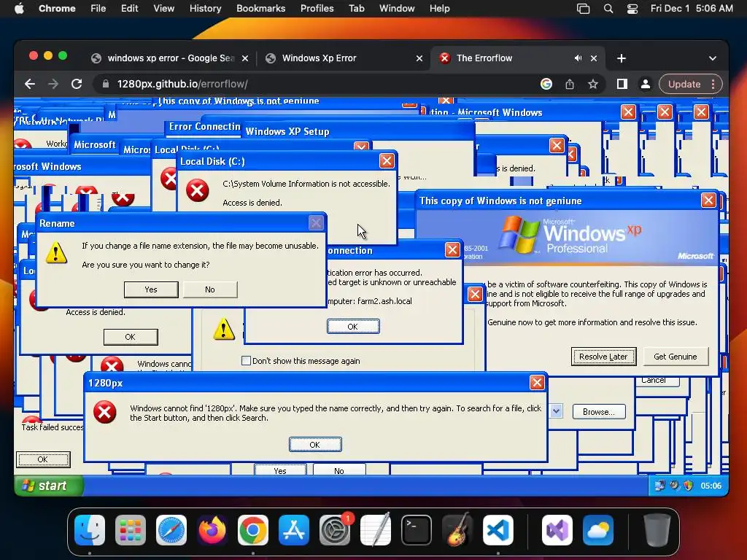Viewport: 747px width, 560px height.
Task: Open App Store in the dock
Action: 294,530
